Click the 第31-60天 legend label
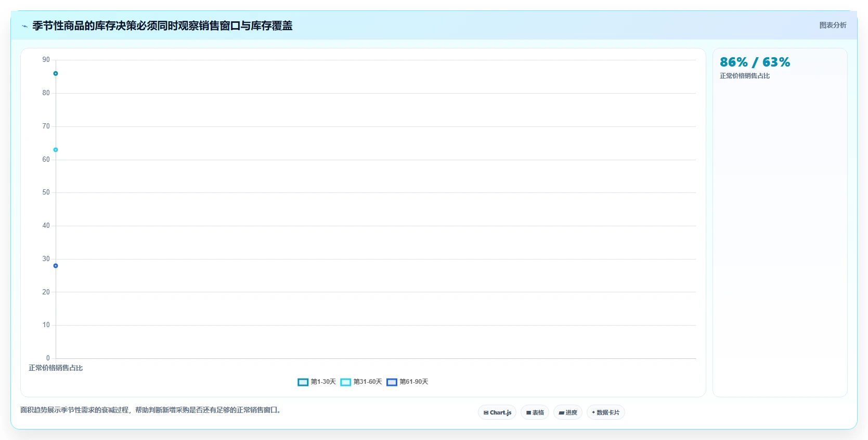 point(368,382)
